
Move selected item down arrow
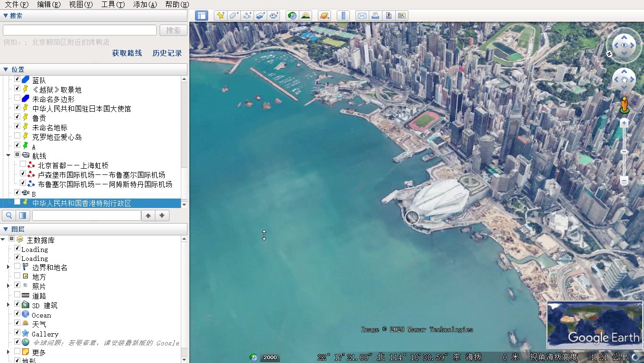pos(162,216)
